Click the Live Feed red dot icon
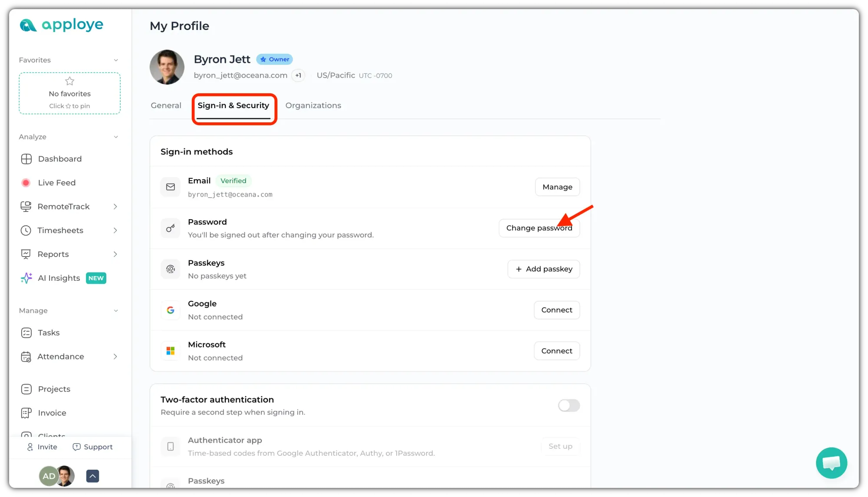Image resolution: width=868 pixels, height=497 pixels. pyautogui.click(x=26, y=183)
